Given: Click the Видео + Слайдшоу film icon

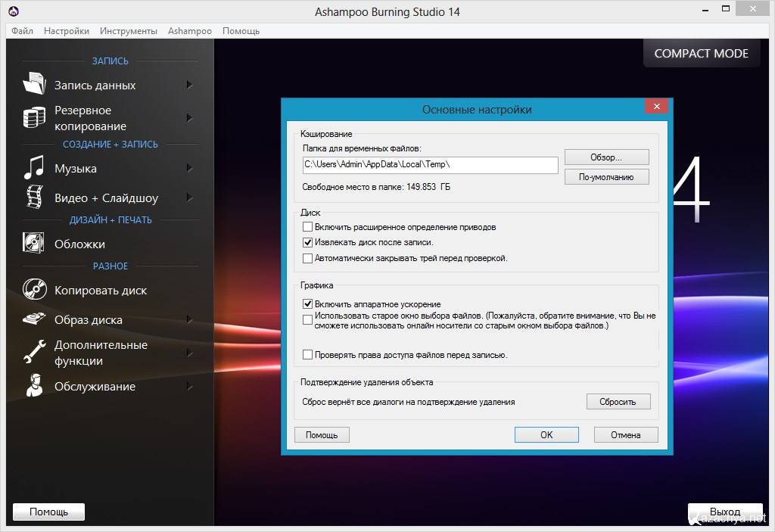Looking at the screenshot, I should click(x=34, y=198).
